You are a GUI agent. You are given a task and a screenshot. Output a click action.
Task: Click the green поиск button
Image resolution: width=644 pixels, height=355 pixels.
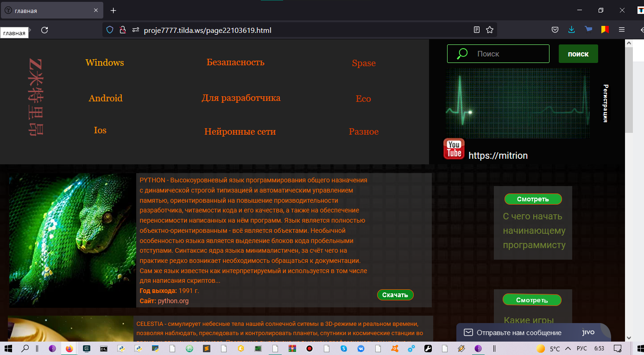[x=578, y=54]
